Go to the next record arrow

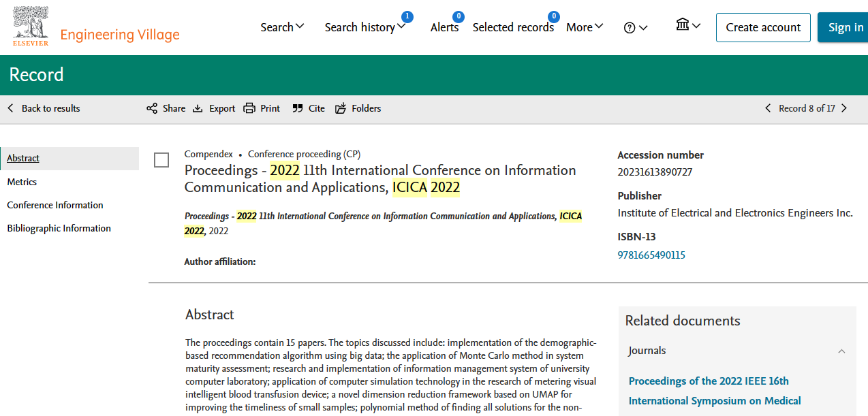click(844, 108)
